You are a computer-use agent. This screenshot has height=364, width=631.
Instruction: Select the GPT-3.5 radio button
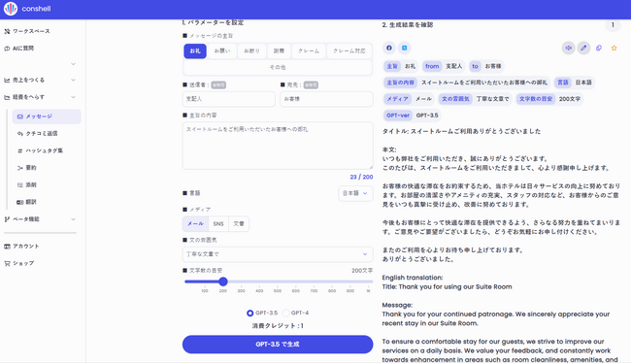(x=249, y=313)
